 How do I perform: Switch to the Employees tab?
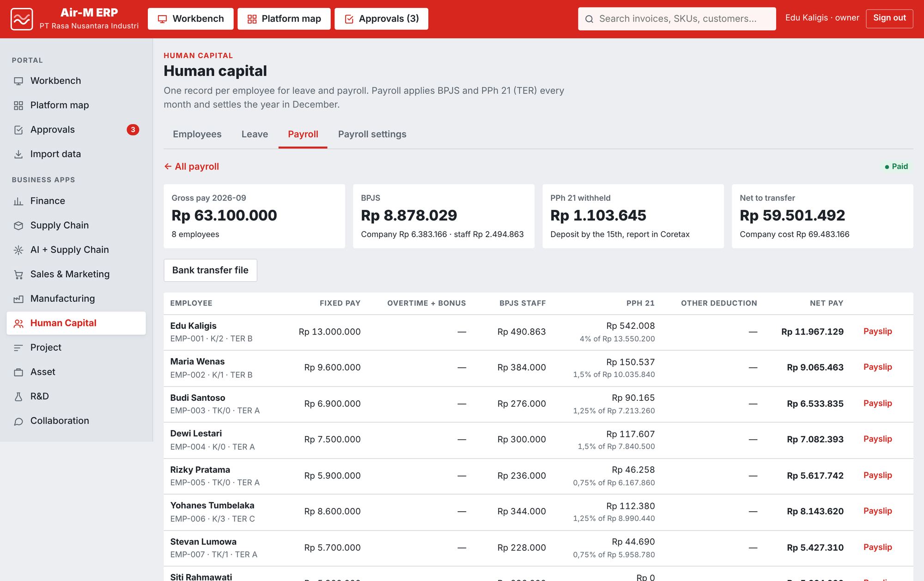(197, 134)
